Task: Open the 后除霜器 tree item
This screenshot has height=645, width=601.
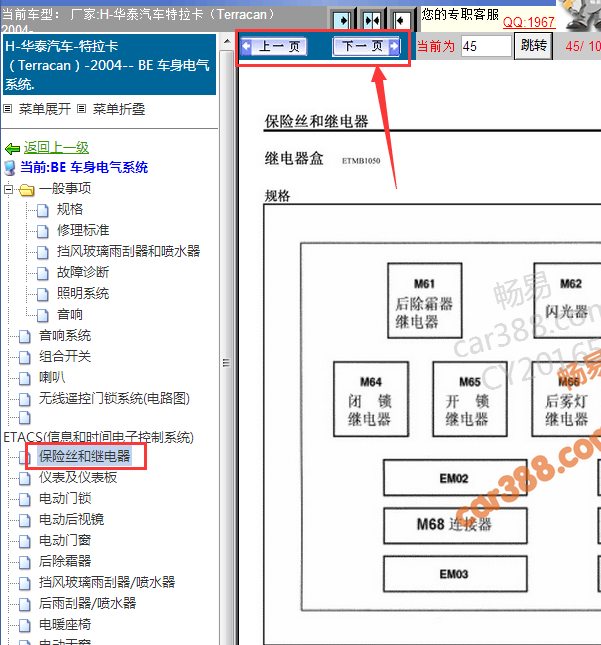Action: click(x=65, y=561)
